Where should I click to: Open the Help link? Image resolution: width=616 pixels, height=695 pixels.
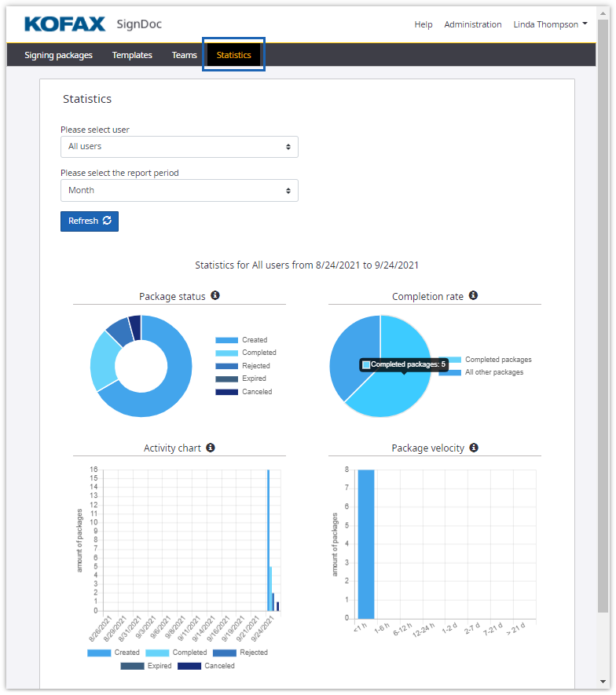coord(423,24)
